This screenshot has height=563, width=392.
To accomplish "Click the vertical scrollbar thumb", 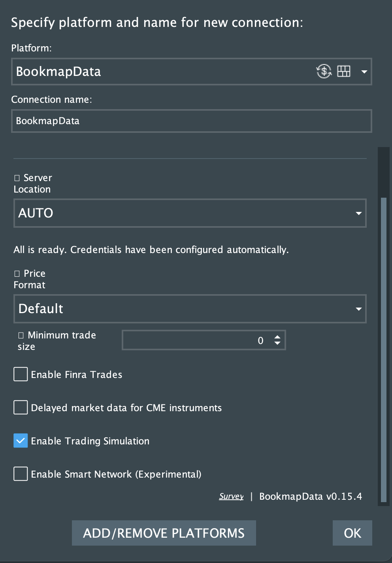I will tap(383, 350).
